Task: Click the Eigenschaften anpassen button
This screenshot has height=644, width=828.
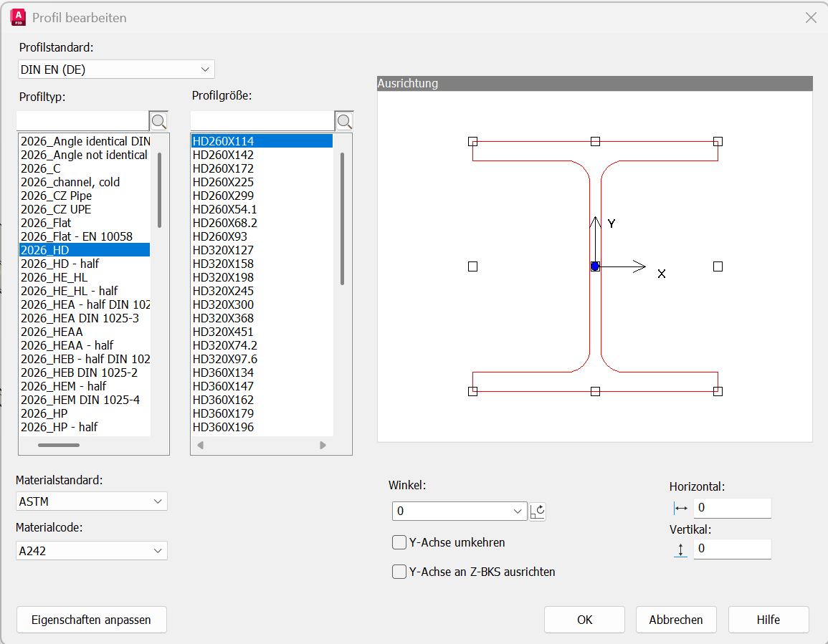Action: tap(91, 620)
